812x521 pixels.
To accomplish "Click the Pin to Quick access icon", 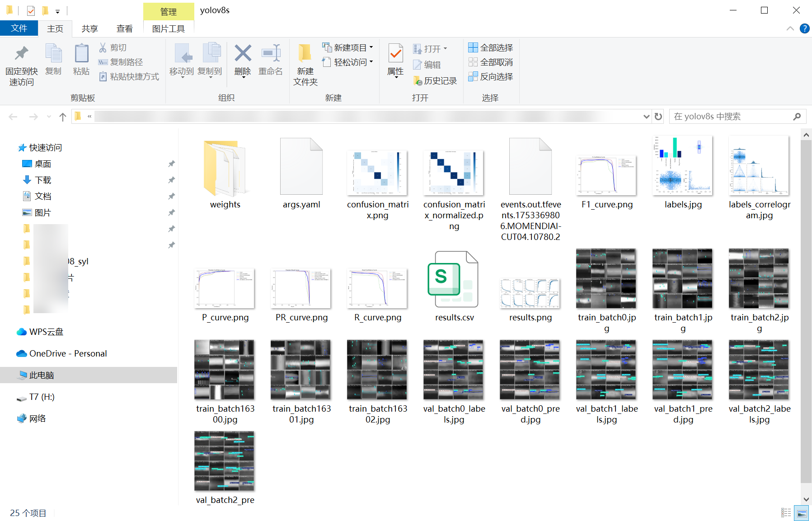I will point(21,62).
